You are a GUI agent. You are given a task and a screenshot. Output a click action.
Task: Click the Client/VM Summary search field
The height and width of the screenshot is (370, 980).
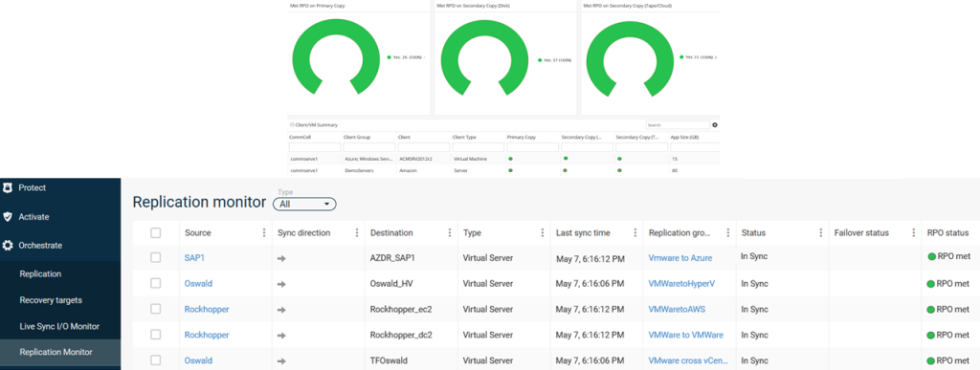679,125
